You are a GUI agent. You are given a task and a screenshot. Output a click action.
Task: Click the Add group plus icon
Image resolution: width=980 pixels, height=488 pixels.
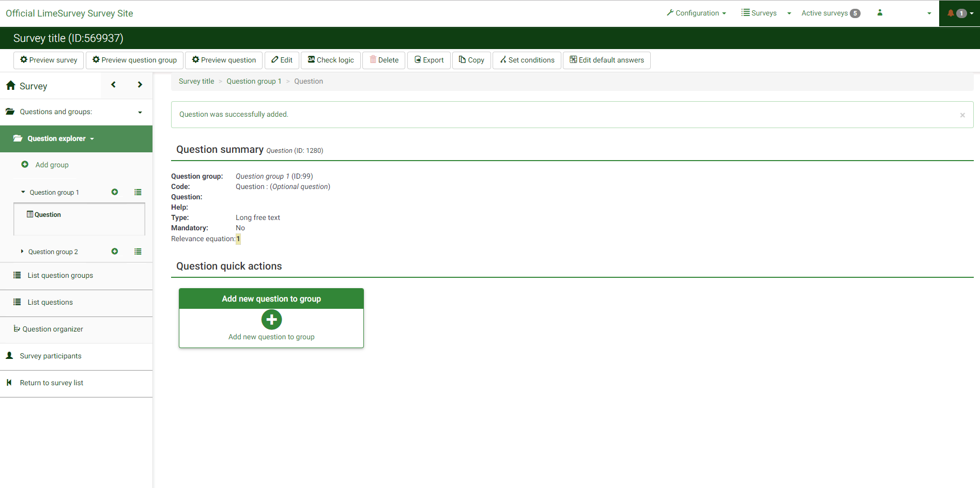[x=25, y=165]
